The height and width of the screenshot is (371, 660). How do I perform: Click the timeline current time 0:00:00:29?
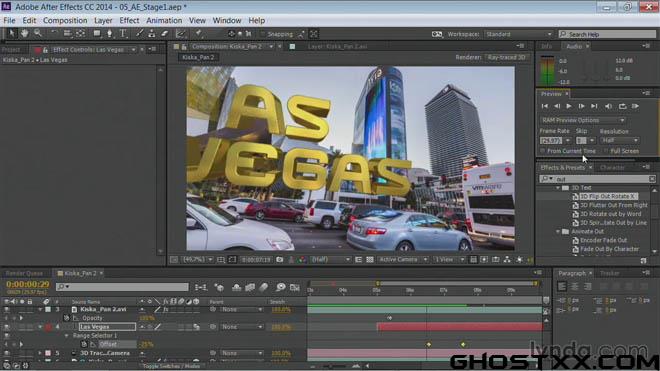28,285
